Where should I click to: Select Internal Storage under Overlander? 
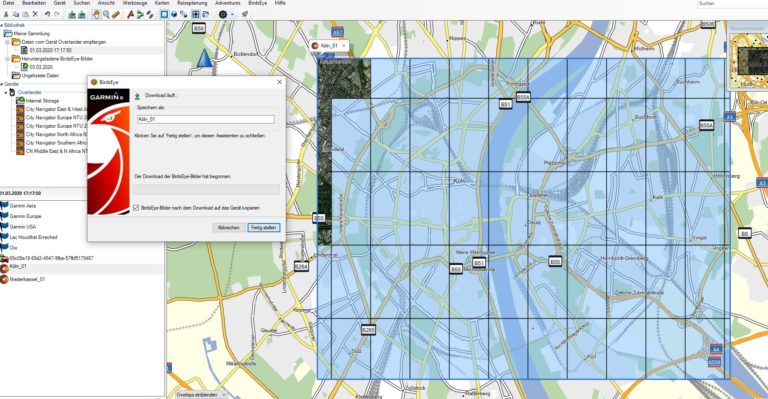[42, 101]
